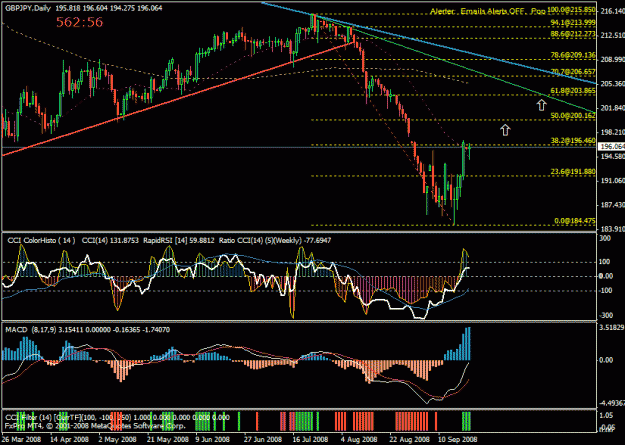625x445 pixels.
Task: Click the 205.360 price axis value
Action: pos(613,84)
